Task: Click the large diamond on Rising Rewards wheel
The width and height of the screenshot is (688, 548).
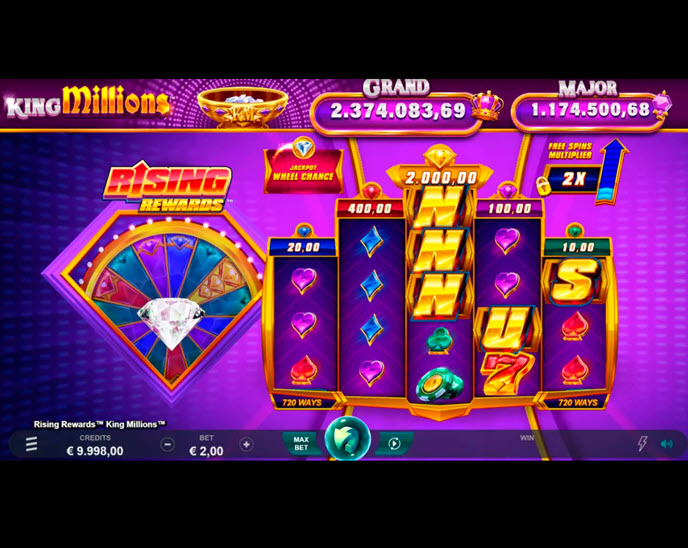Action: [171, 322]
